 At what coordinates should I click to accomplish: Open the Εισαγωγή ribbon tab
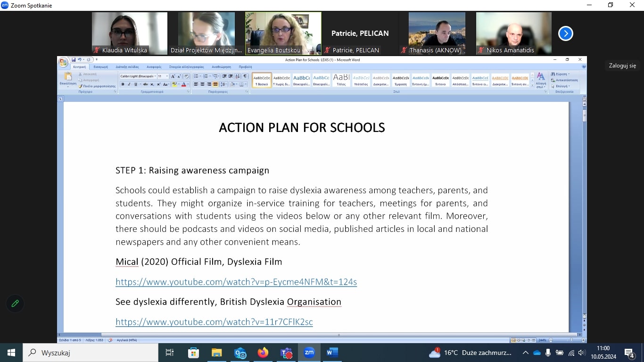tap(100, 67)
